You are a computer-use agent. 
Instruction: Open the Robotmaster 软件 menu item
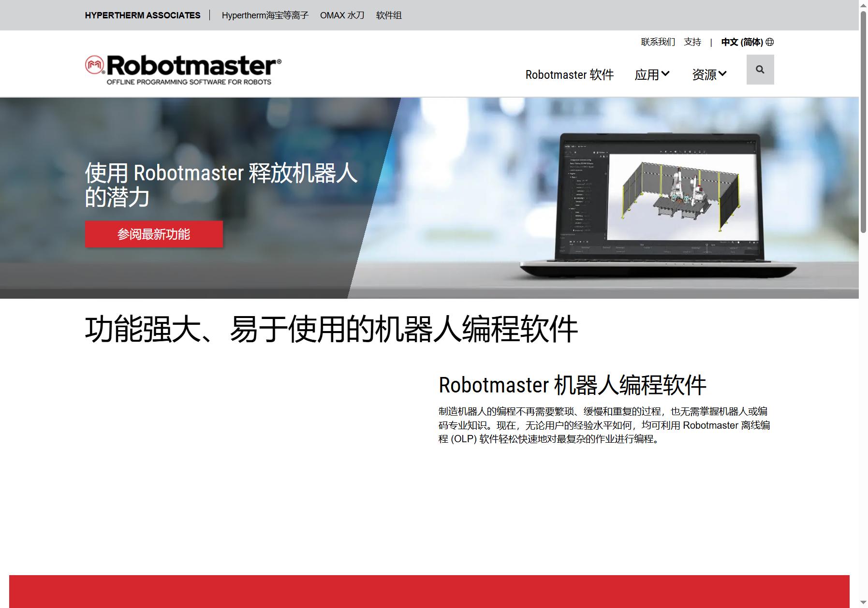(x=570, y=74)
